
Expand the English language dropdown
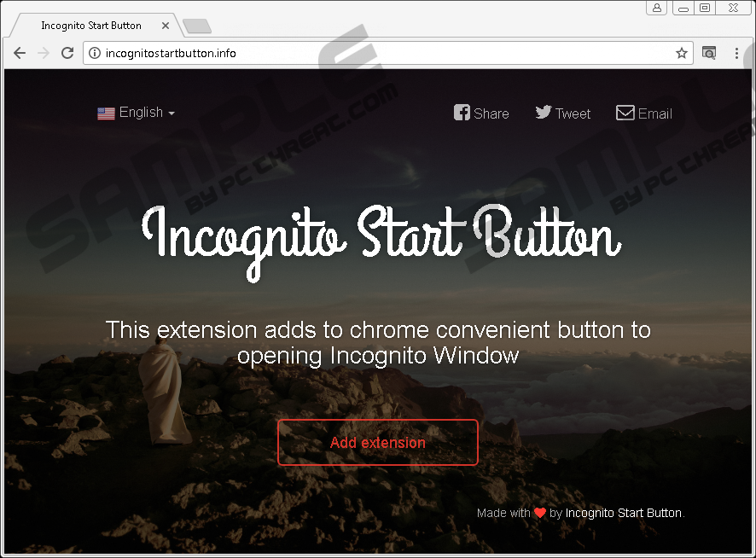point(137,113)
